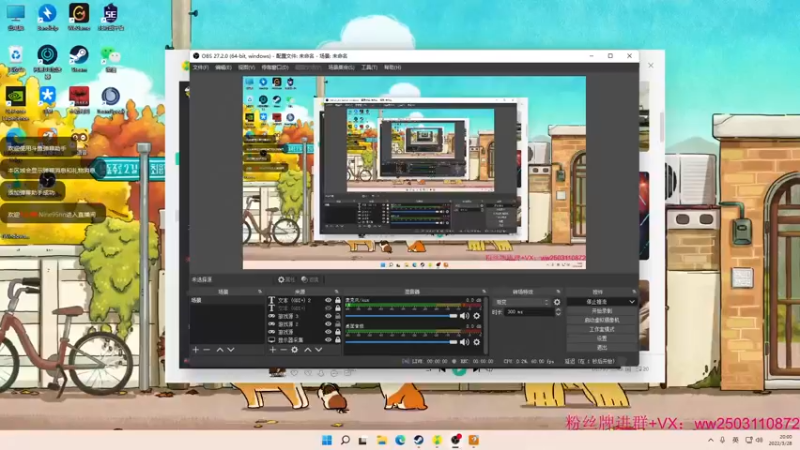Open the taskbar Search icon

(345, 440)
